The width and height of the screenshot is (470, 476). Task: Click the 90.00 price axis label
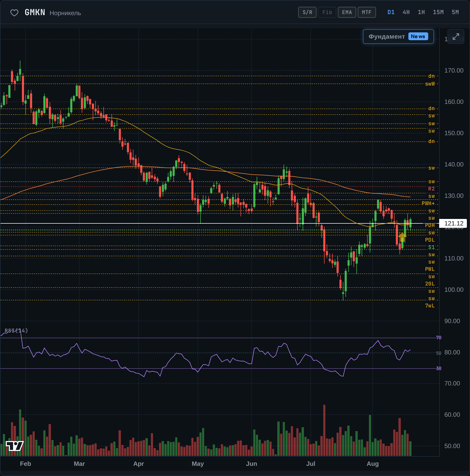452,321
